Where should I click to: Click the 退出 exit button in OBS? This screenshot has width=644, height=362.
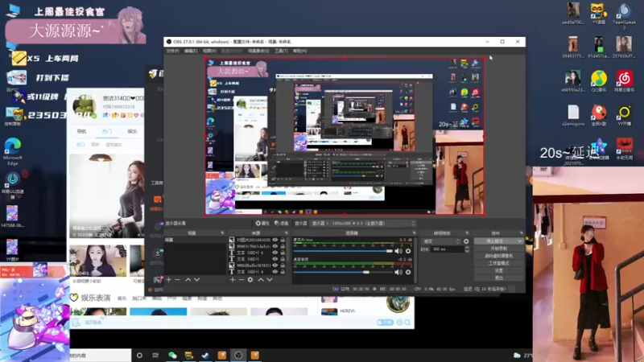coord(499,278)
